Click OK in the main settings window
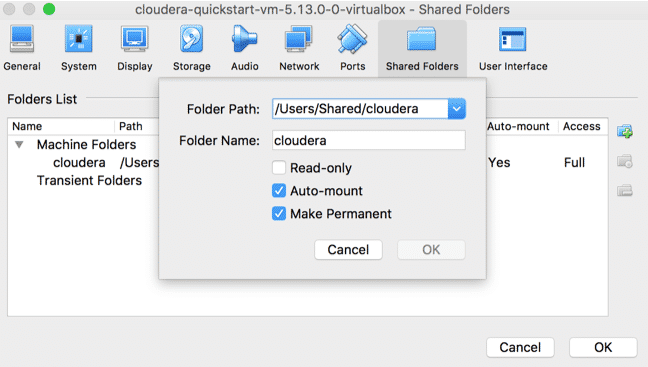This screenshot has height=367, width=648. [603, 347]
